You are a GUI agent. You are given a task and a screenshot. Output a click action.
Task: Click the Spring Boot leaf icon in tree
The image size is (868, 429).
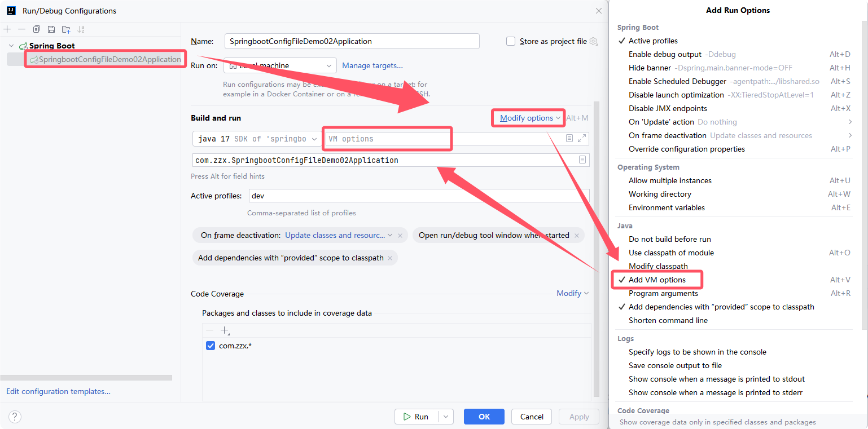[23, 46]
